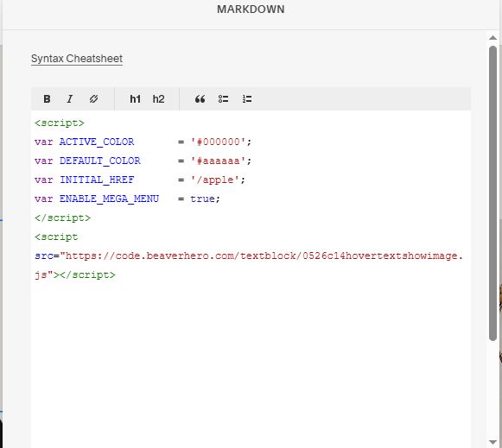Screen dimensions: 502x448
Task: Apply italic formatting with the I icon
Action: pyautogui.click(x=70, y=99)
